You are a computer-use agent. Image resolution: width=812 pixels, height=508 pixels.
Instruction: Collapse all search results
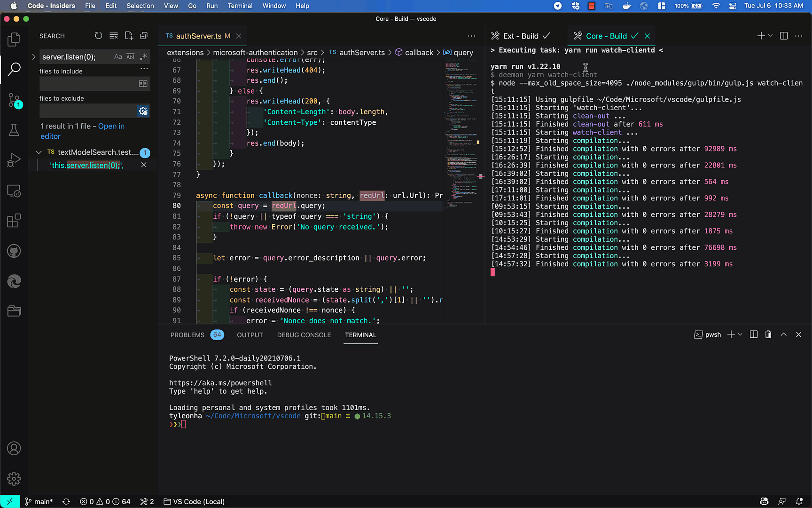click(x=144, y=36)
